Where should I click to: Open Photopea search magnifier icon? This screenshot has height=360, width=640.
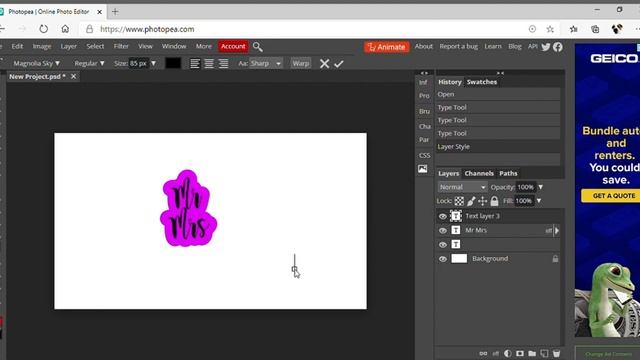258,47
